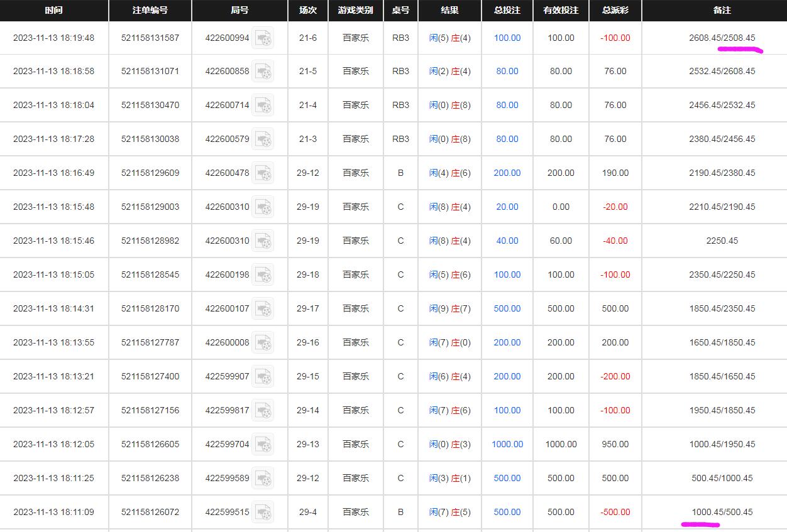Viewport: 787px width, 532px height.
Task: Click the blue 40.00 total bet amount
Action: click(507, 241)
